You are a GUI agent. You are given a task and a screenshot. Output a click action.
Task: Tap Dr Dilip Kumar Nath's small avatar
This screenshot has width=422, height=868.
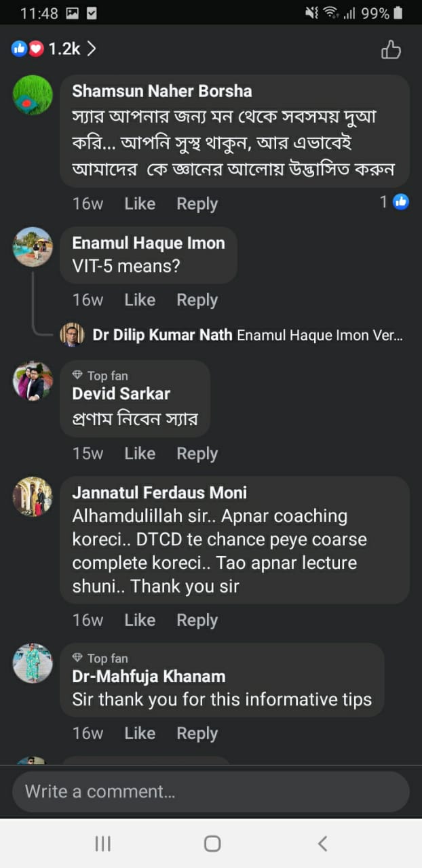point(72,334)
